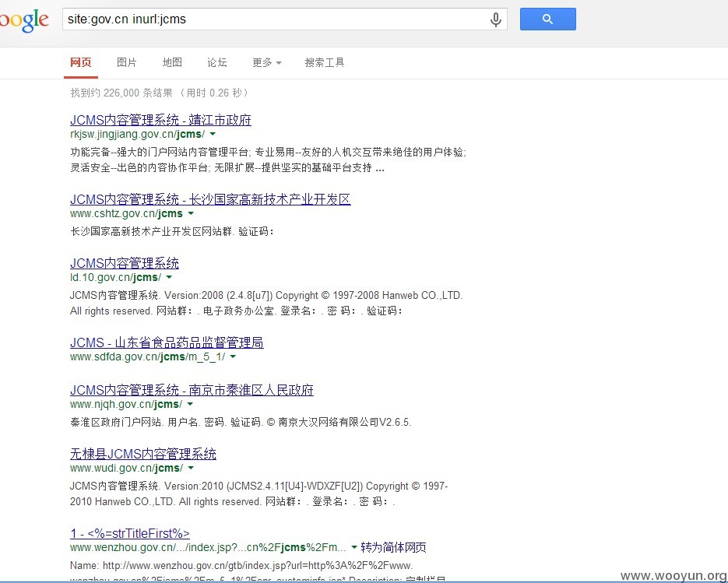Click the result count text 找到约 226,000 条结果

121,93
